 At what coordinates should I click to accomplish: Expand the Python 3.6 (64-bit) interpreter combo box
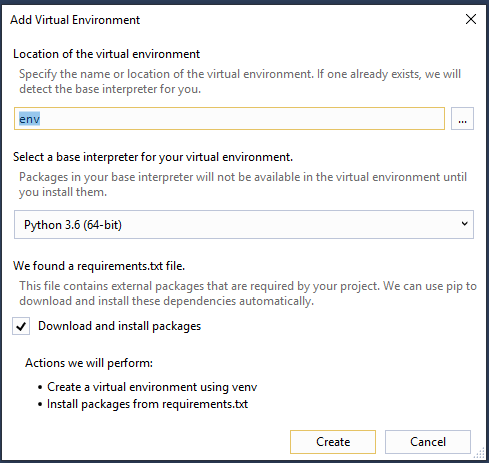[244, 224]
